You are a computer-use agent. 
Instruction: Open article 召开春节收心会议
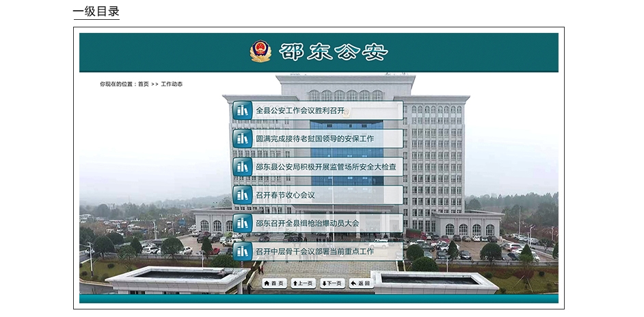click(x=285, y=195)
